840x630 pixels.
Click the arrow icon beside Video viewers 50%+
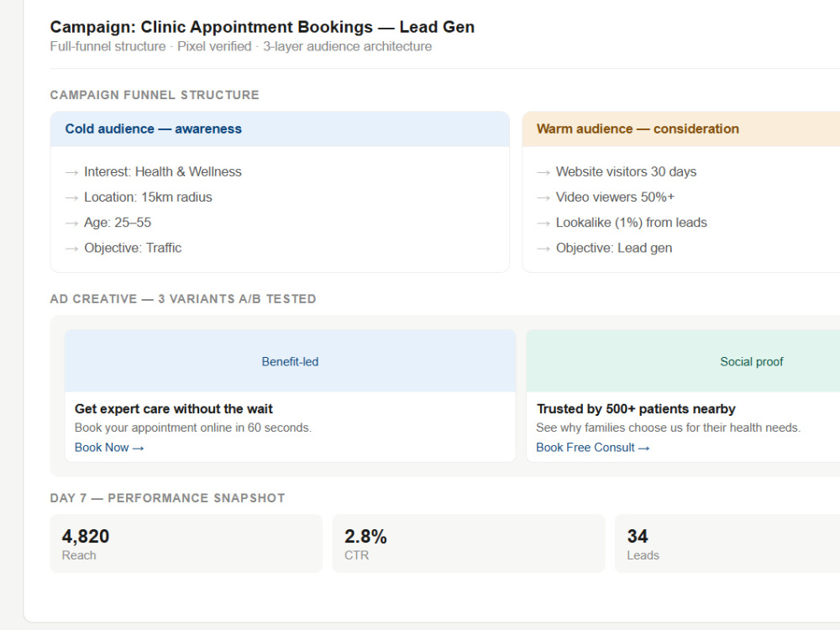point(543,197)
